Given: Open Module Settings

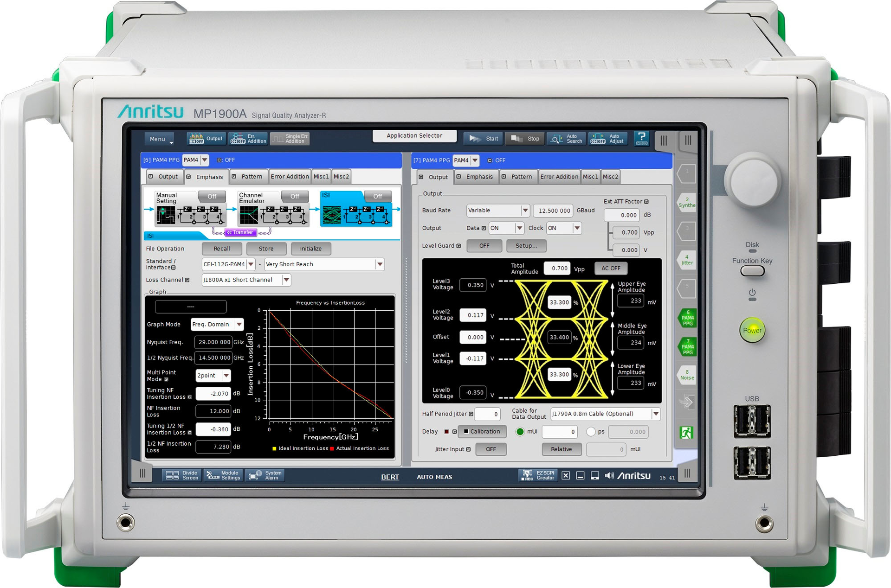Looking at the screenshot, I should 223,475.
